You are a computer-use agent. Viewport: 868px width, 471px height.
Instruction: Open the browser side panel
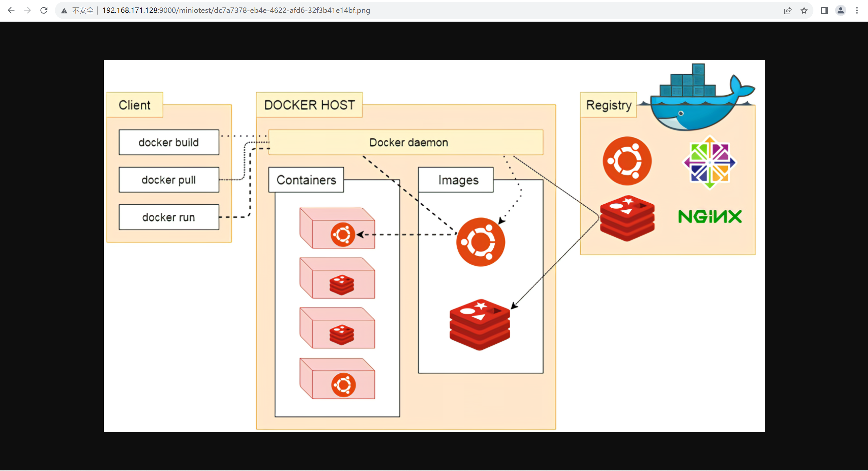[x=824, y=11]
